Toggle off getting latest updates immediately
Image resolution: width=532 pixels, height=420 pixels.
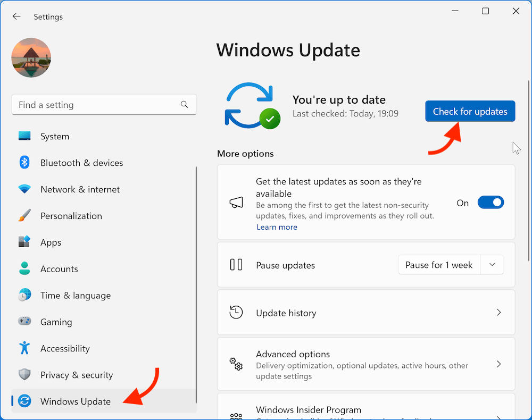click(x=491, y=203)
